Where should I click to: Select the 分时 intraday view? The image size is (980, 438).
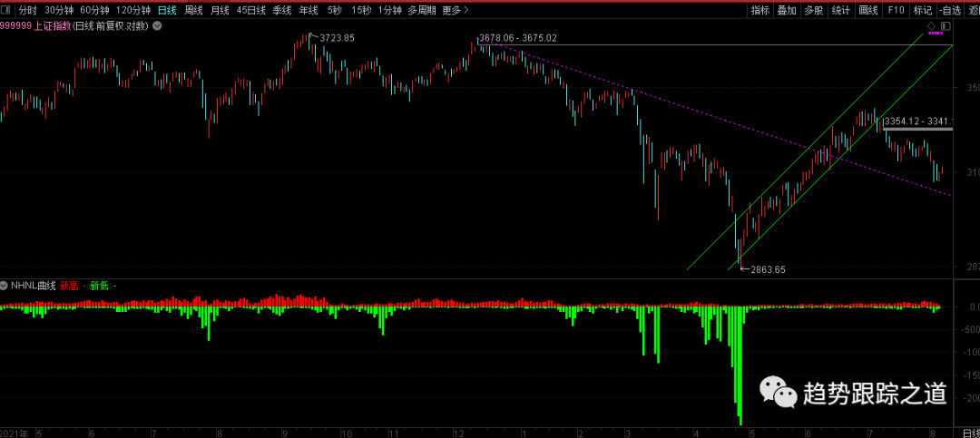(x=28, y=10)
